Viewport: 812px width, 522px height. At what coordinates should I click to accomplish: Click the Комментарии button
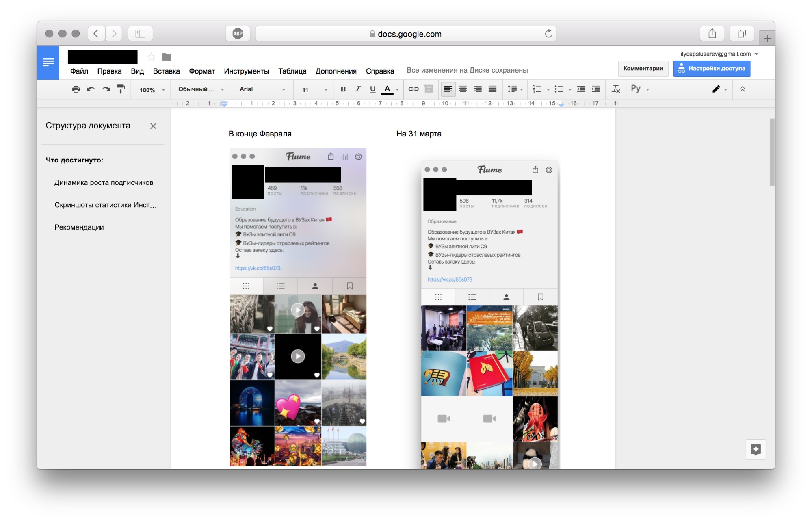coord(643,69)
